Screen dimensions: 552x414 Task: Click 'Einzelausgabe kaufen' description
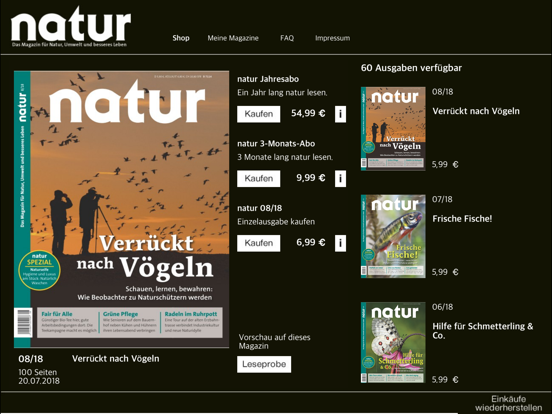point(276,222)
